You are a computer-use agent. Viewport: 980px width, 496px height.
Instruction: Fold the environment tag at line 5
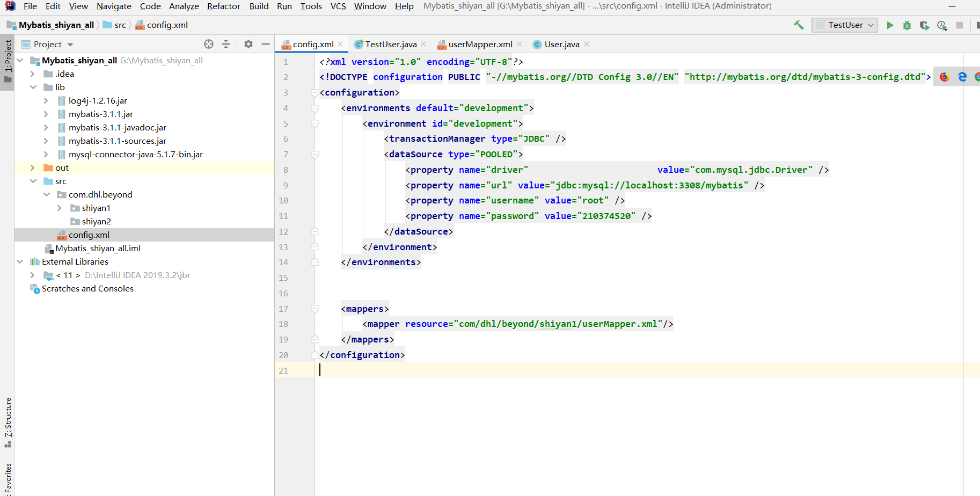(x=315, y=123)
